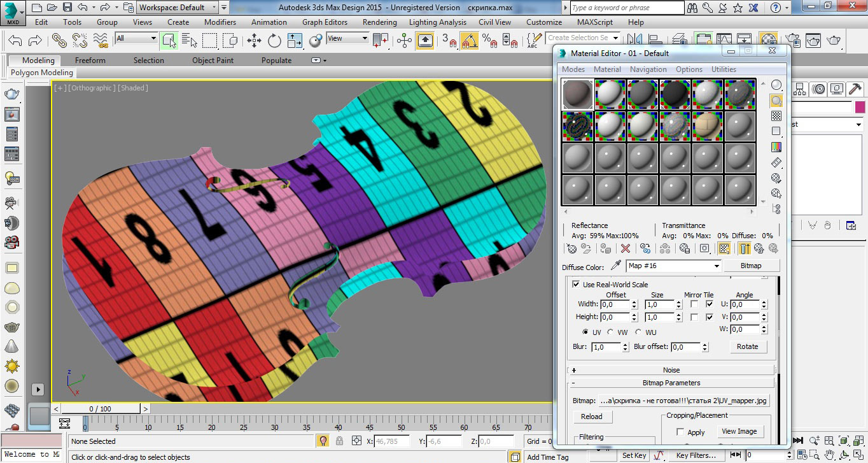The height and width of the screenshot is (463, 868).
Task: Select the VW mapping radio button
Action: point(610,332)
